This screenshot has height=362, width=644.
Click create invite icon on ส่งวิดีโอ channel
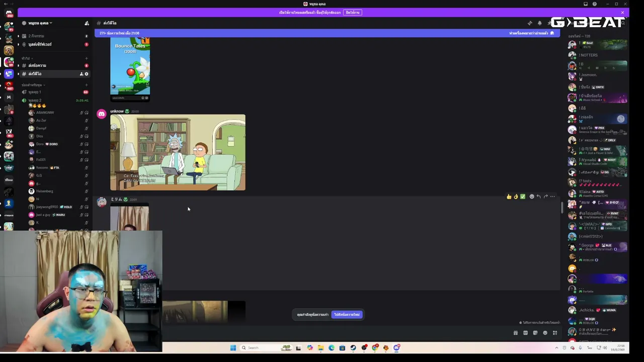[81, 74]
